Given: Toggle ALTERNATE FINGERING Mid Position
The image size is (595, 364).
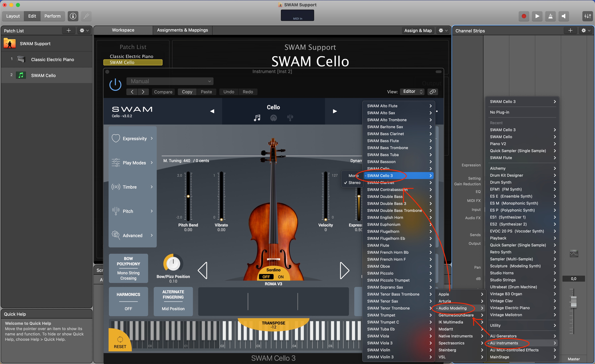Looking at the screenshot, I should (x=173, y=301).
